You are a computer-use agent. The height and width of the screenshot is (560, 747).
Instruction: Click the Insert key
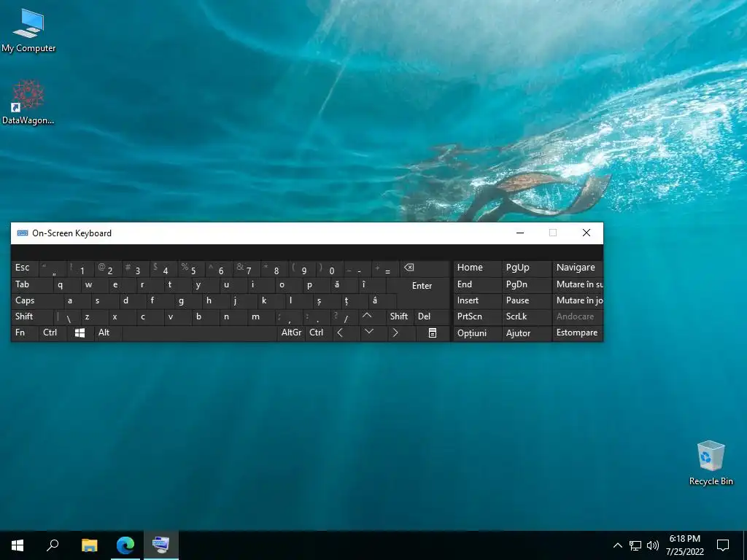[477, 300]
